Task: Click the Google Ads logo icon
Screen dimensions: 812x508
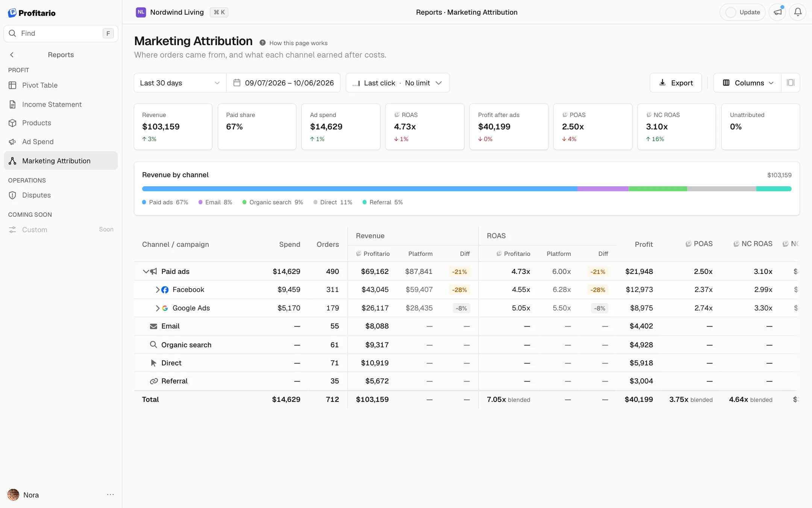Action: (x=165, y=308)
